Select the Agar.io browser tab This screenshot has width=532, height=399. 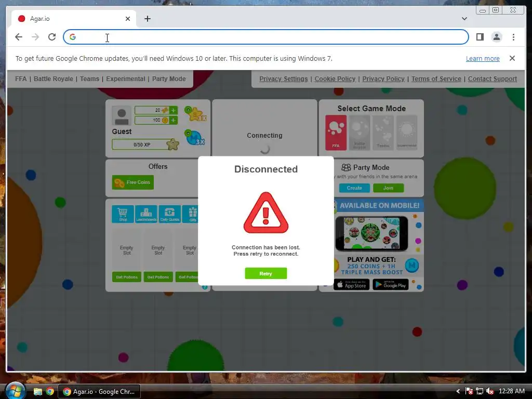coord(74,19)
